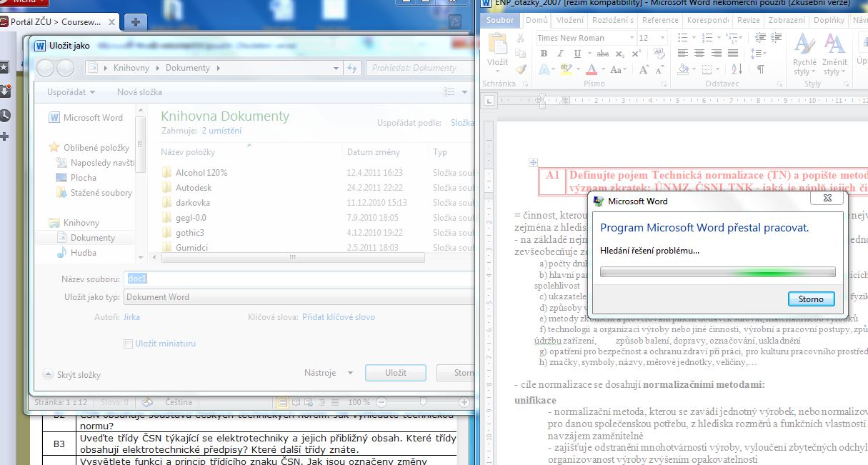Open the address bar history dropdown arrow

coord(336,68)
